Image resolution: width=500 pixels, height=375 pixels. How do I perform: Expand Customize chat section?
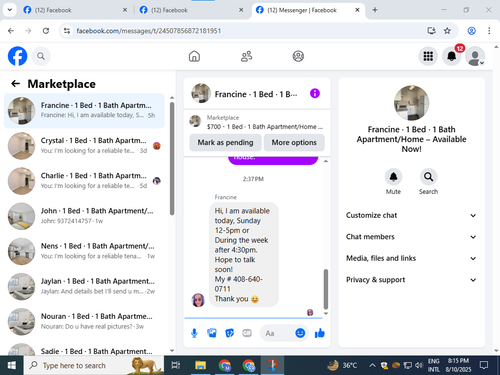pyautogui.click(x=411, y=215)
